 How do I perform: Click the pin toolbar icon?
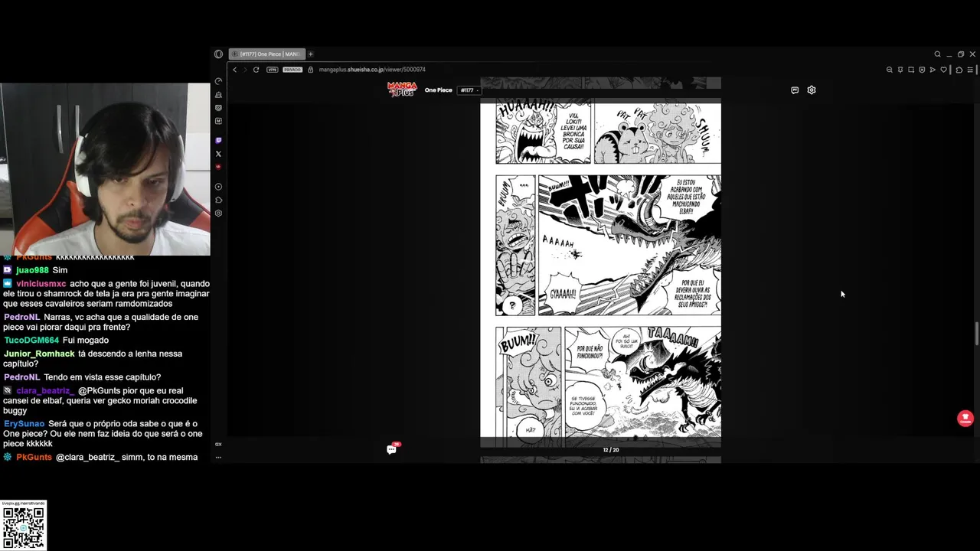point(900,70)
